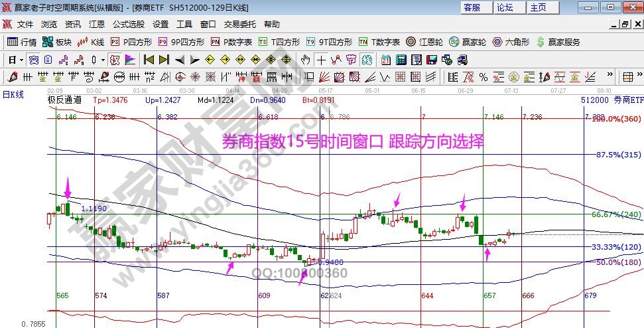
Task: Open the 六角形 hexagon tool
Action: click(511, 42)
